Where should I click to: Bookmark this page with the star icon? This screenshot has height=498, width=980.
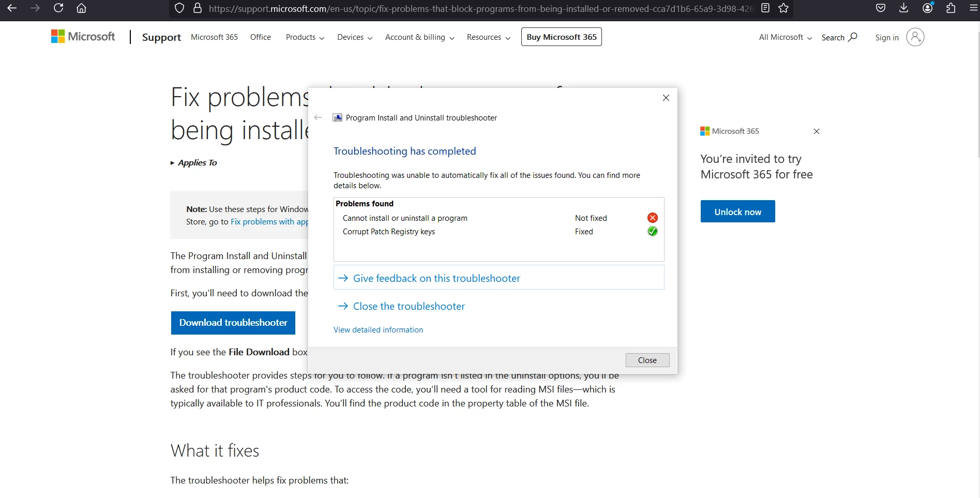tap(783, 8)
